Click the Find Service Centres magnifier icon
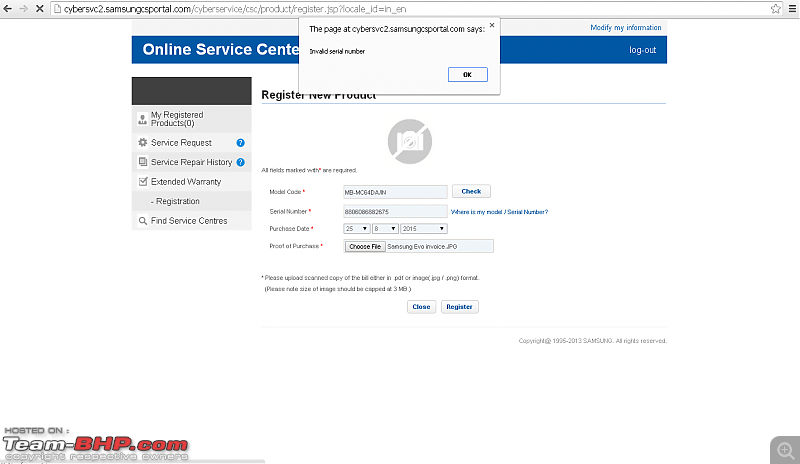The height and width of the screenshot is (464, 800). pos(143,221)
